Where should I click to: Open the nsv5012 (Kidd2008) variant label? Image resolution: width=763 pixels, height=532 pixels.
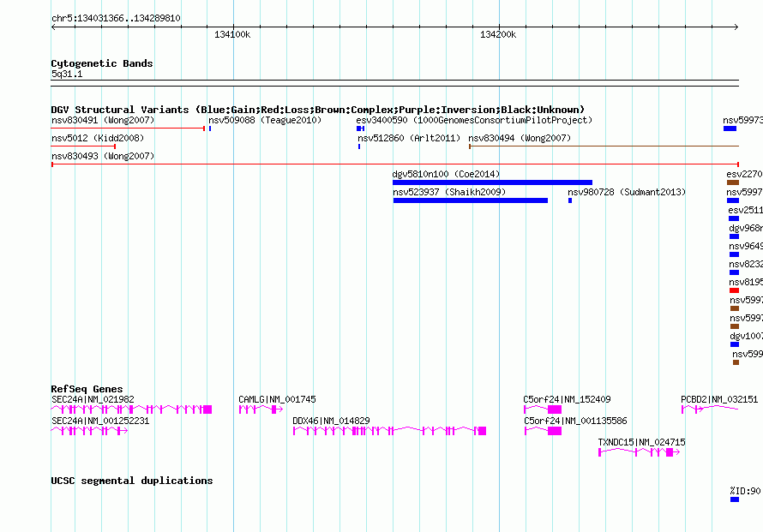(98, 138)
